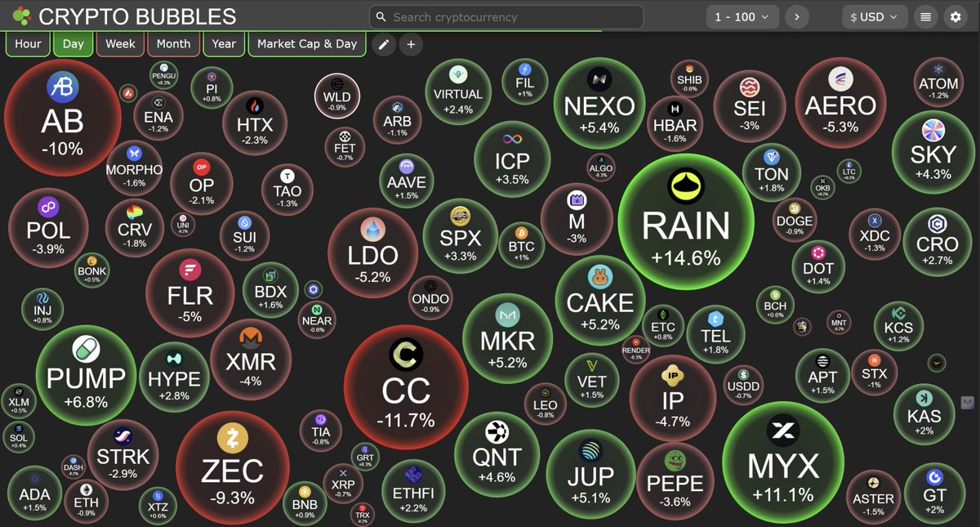The width and height of the screenshot is (980, 527).
Task: Select the SPX bubble
Action: coord(461,236)
